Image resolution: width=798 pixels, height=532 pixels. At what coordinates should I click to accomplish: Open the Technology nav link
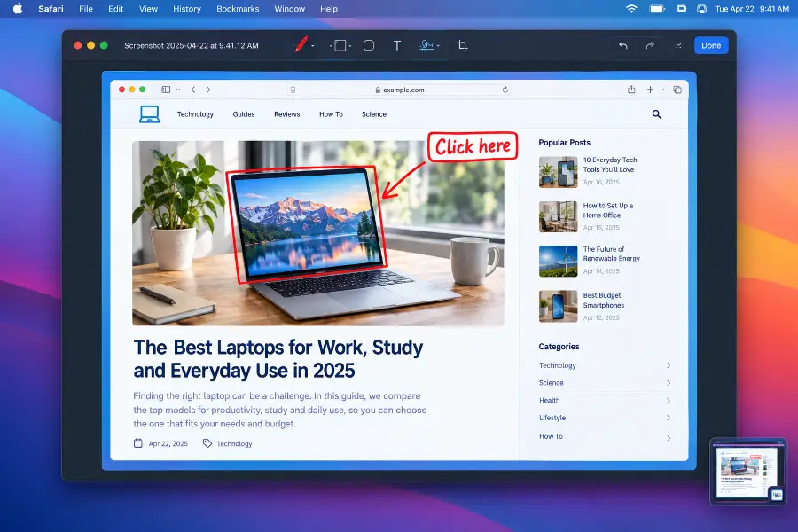[x=195, y=114]
